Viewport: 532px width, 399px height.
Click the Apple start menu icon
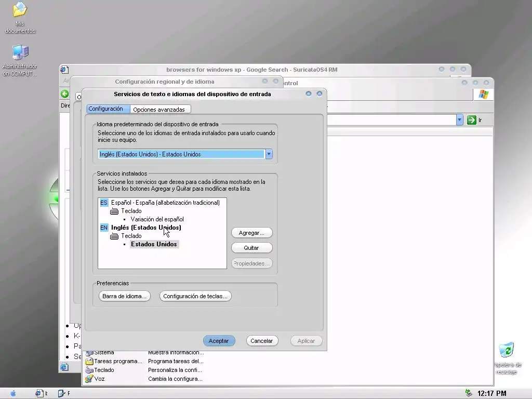click(x=13, y=393)
